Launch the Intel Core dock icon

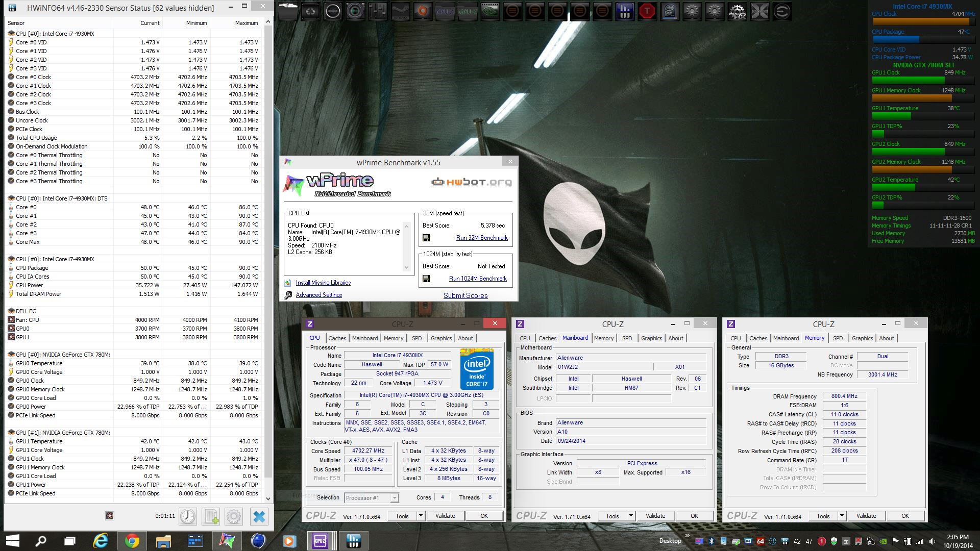670,11
